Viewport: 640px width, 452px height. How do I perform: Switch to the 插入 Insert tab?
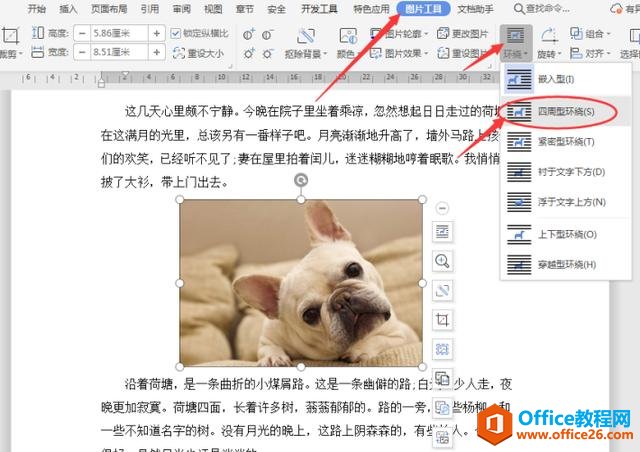coord(68,9)
